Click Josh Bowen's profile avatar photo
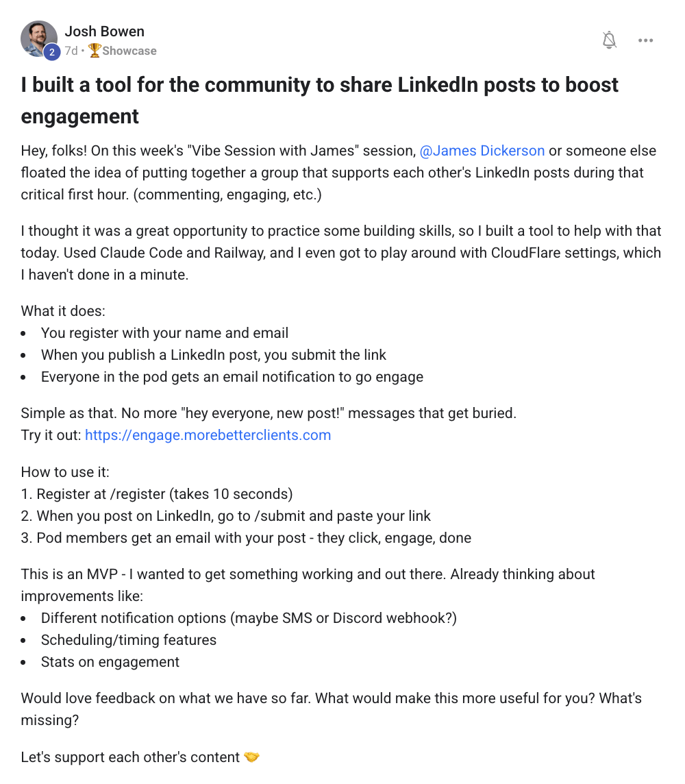This screenshot has width=685, height=784. (38, 38)
